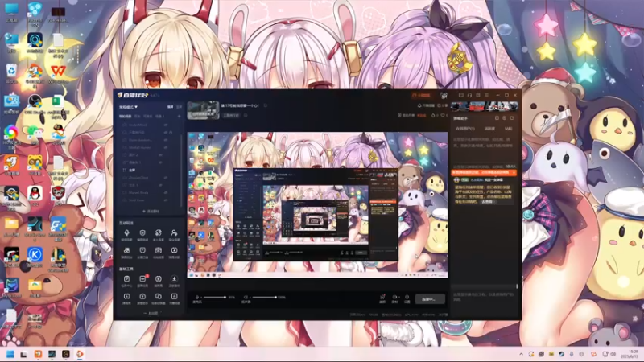
Task: Open the Recycle Bin on the desktop
Action: tap(11, 72)
